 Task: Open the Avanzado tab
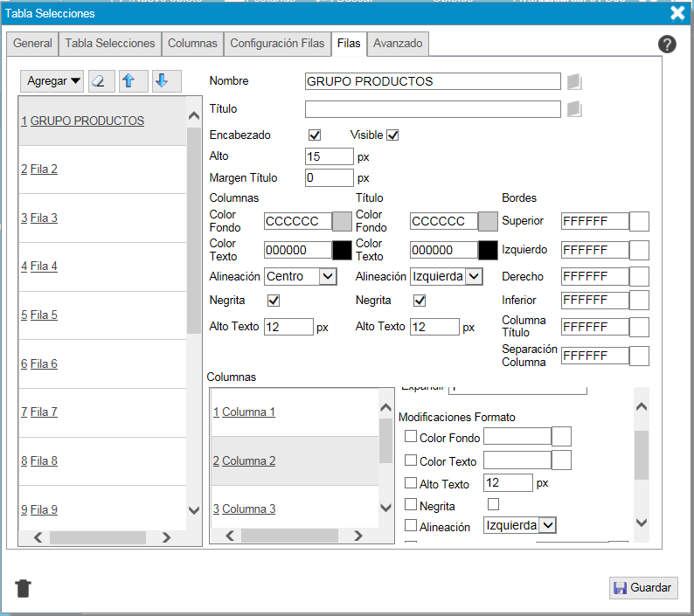[x=397, y=44]
